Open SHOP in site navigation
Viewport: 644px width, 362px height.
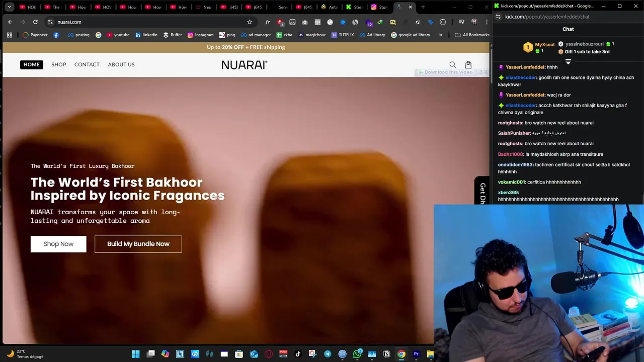(58, 64)
